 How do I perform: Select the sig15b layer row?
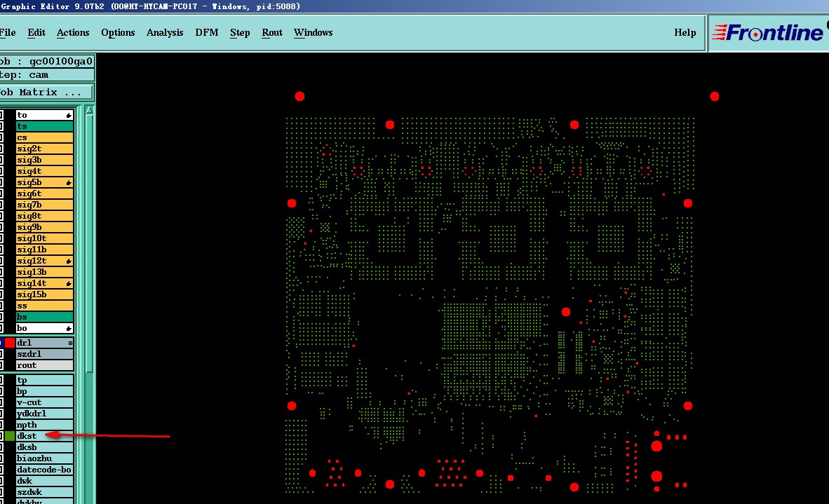click(x=44, y=295)
